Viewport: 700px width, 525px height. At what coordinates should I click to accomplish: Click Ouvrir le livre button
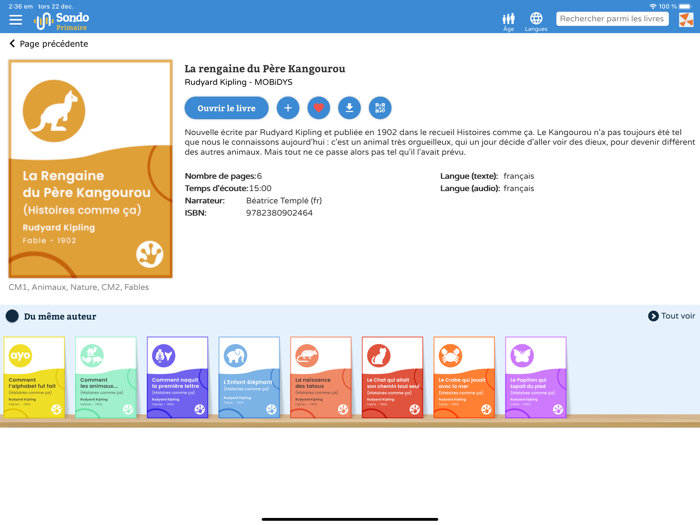tap(226, 108)
